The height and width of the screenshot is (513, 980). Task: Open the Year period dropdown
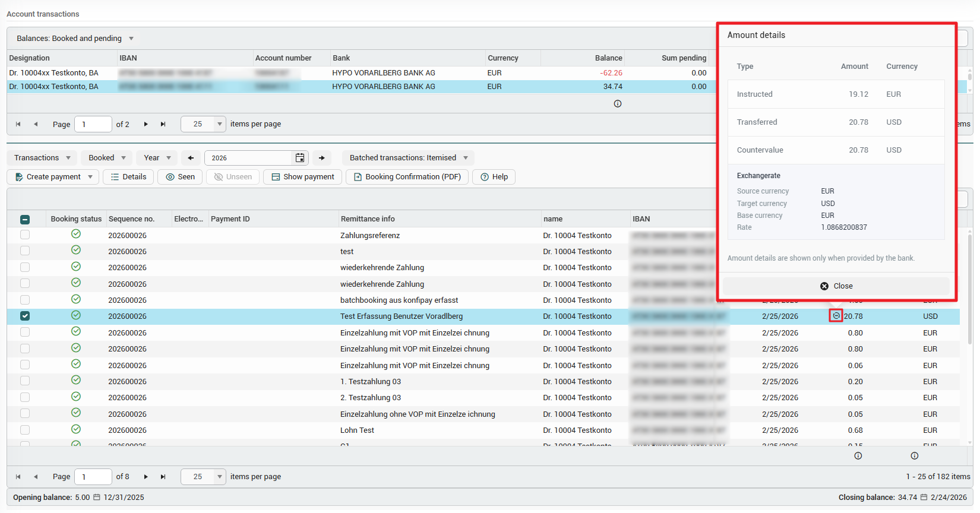click(157, 158)
